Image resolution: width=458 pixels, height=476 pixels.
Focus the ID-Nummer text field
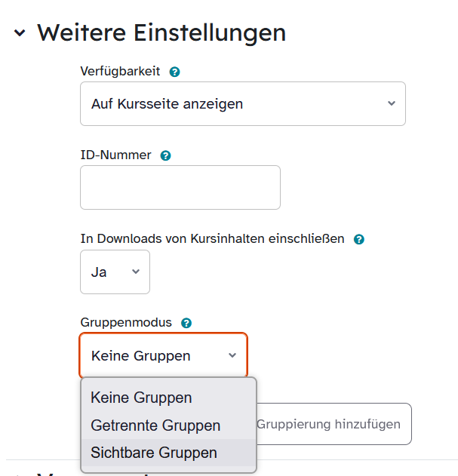[x=180, y=187]
